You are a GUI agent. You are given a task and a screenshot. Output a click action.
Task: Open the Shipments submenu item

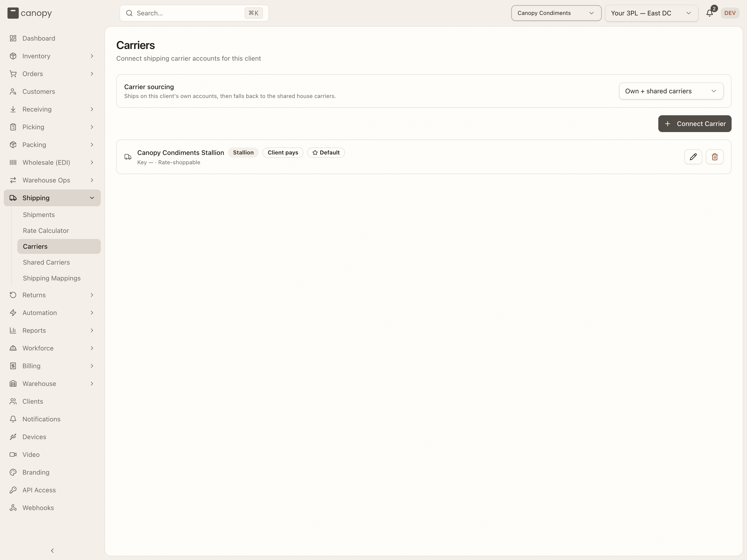point(59,215)
